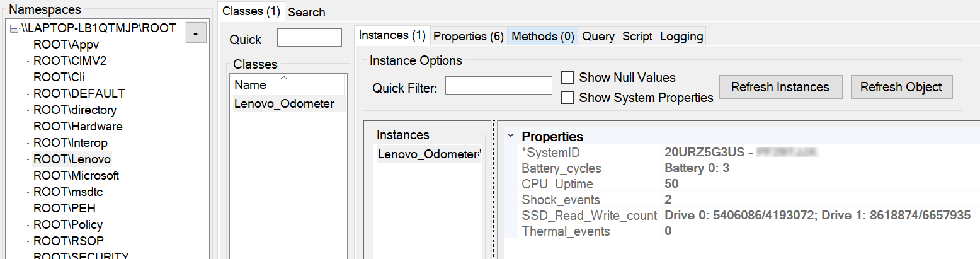This screenshot has width=980, height=259.
Task: Enable Show System Properties checkbox
Action: tap(567, 98)
